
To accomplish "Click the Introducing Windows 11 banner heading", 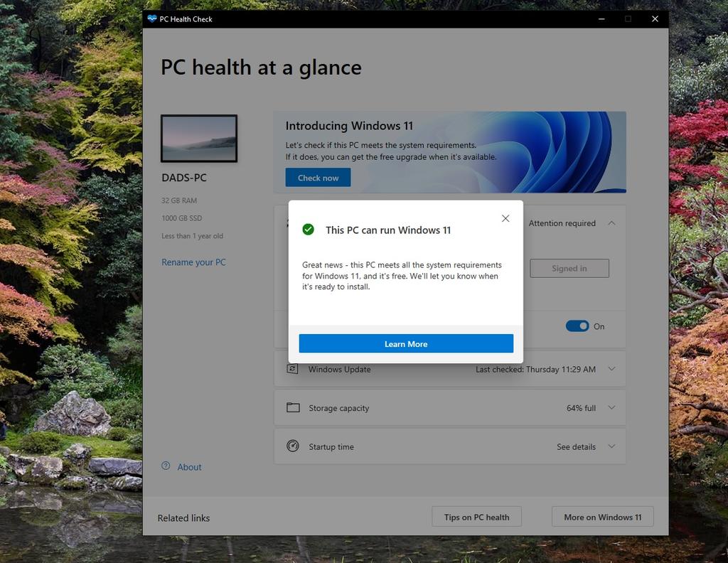I will click(x=349, y=126).
